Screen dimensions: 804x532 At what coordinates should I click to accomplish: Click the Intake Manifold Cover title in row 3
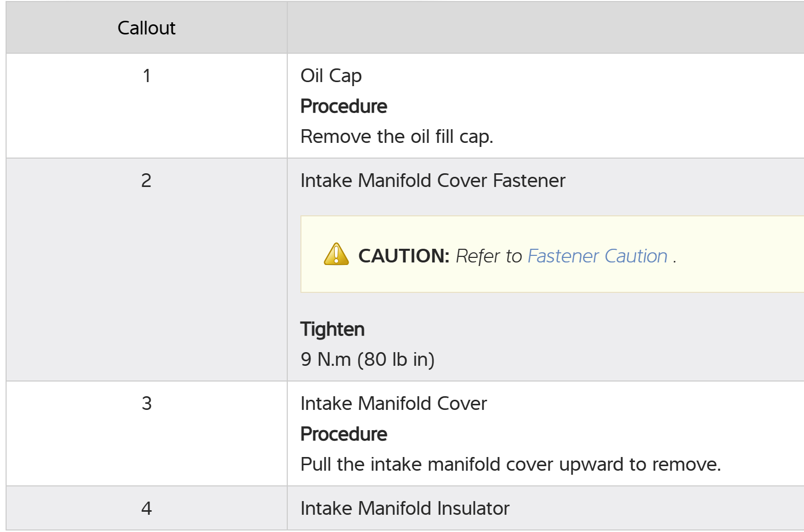pyautogui.click(x=393, y=404)
